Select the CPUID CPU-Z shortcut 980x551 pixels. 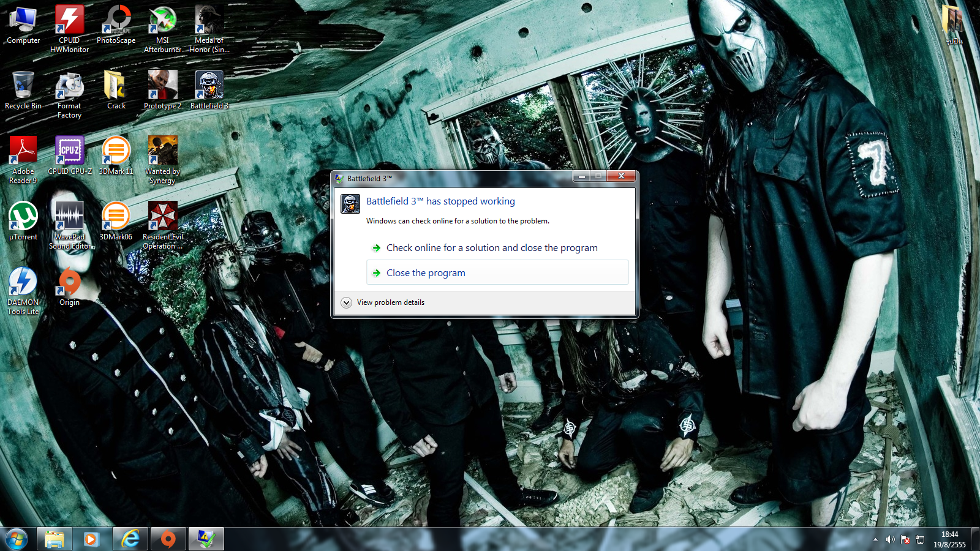coord(69,156)
